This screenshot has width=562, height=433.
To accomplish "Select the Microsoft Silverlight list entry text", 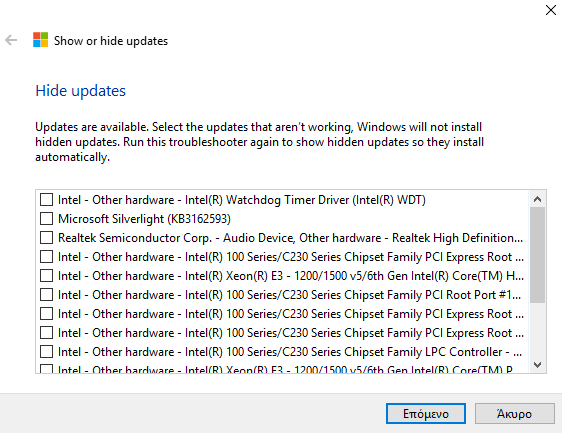I will point(144,219).
